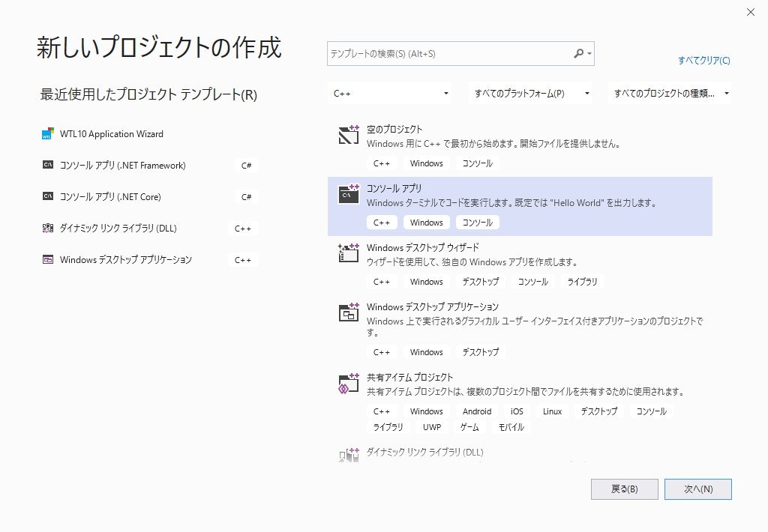The width and height of the screenshot is (768, 532).
Task: Click the モバイル tag in 共有アイテム プロジェクト
Action: [511, 427]
